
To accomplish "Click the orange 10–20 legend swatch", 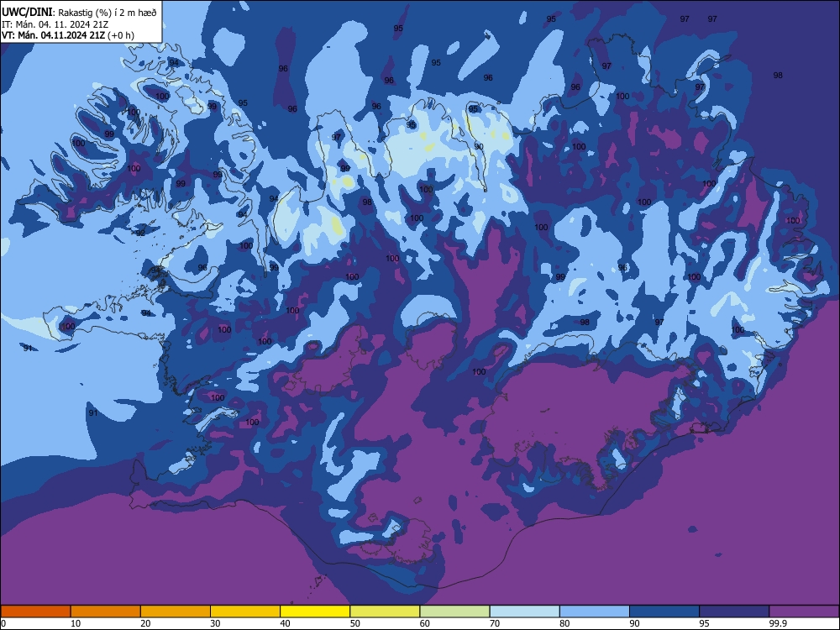I will pos(106,612).
